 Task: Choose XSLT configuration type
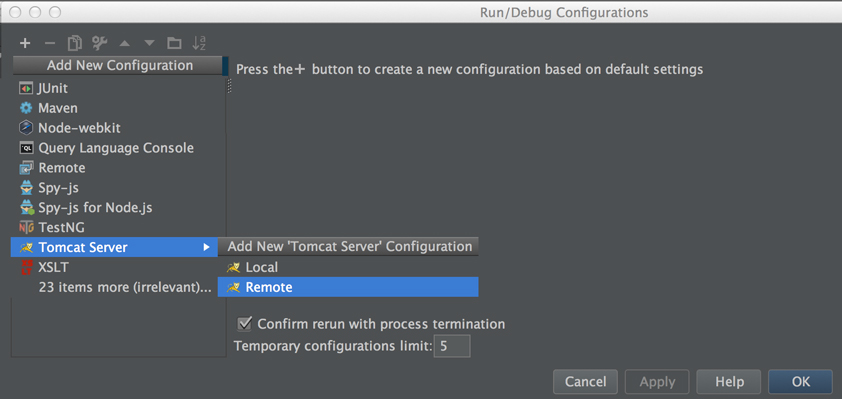pos(114,267)
